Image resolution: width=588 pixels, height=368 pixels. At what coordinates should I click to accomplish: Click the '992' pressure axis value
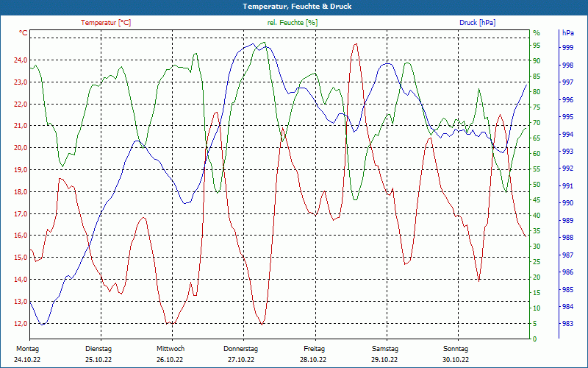(567, 169)
